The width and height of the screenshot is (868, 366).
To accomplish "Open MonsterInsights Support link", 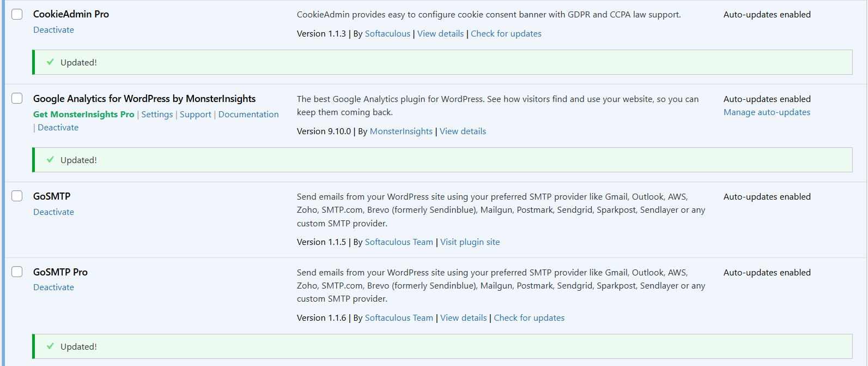I will point(195,115).
